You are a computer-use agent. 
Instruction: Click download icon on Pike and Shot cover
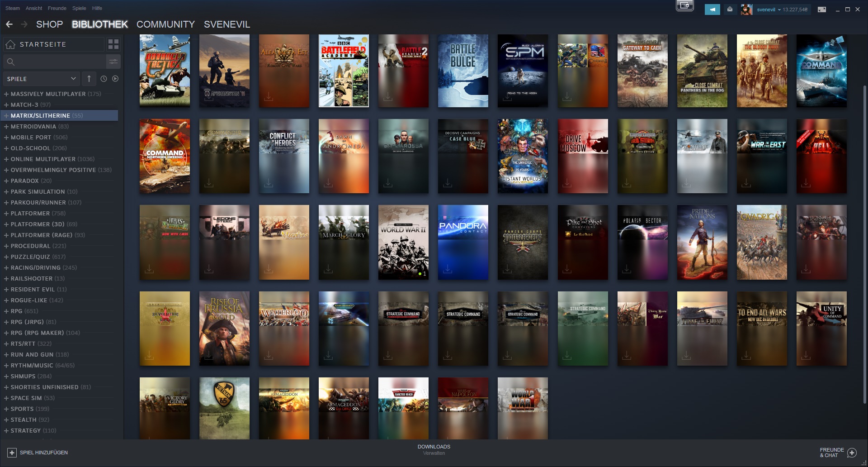(567, 269)
